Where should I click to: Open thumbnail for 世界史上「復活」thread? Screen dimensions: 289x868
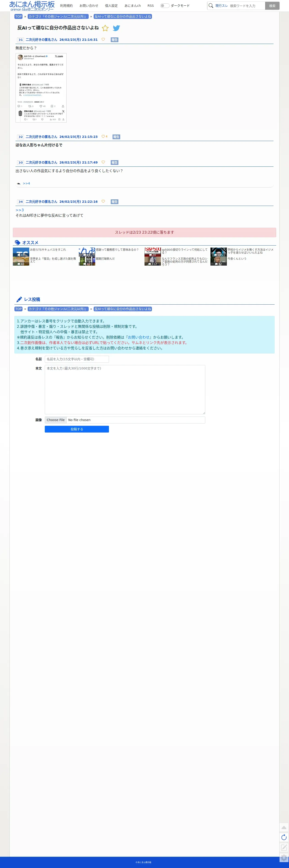click(x=21, y=261)
